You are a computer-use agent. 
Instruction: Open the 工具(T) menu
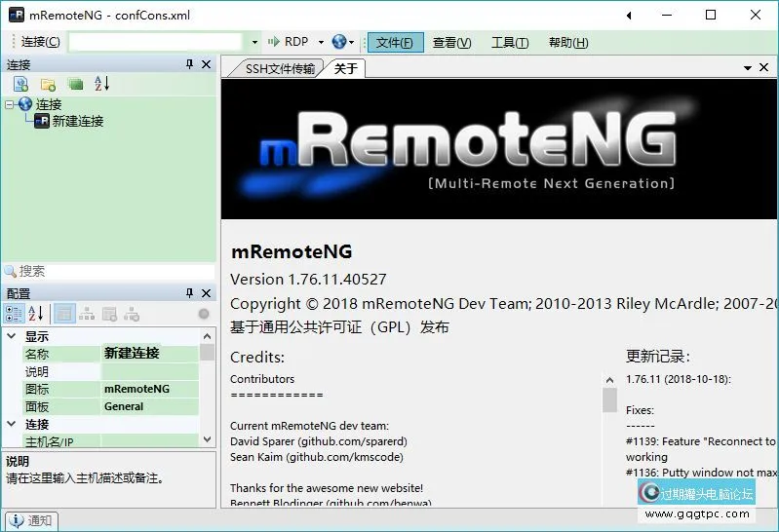click(510, 42)
